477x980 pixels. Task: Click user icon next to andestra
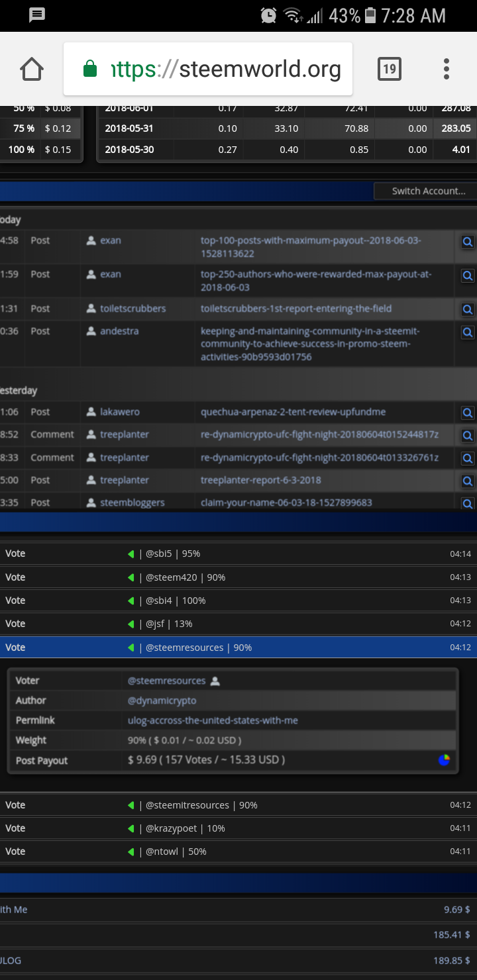(x=91, y=331)
